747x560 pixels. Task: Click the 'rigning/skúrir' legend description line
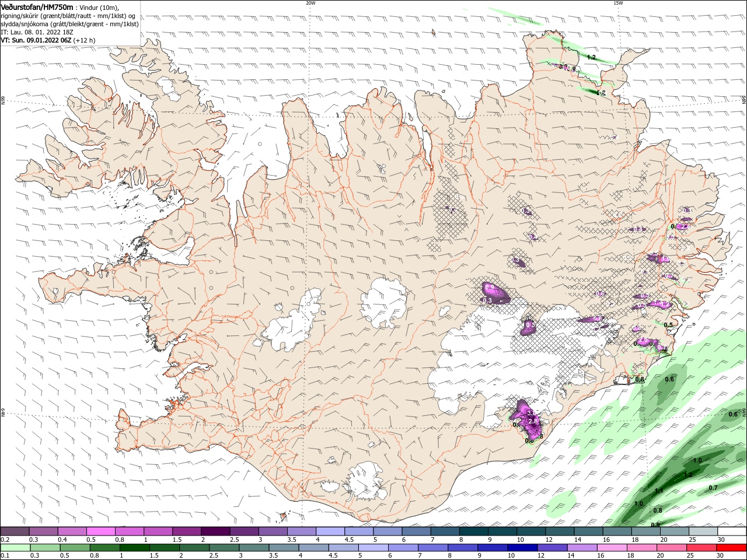pyautogui.click(x=68, y=16)
